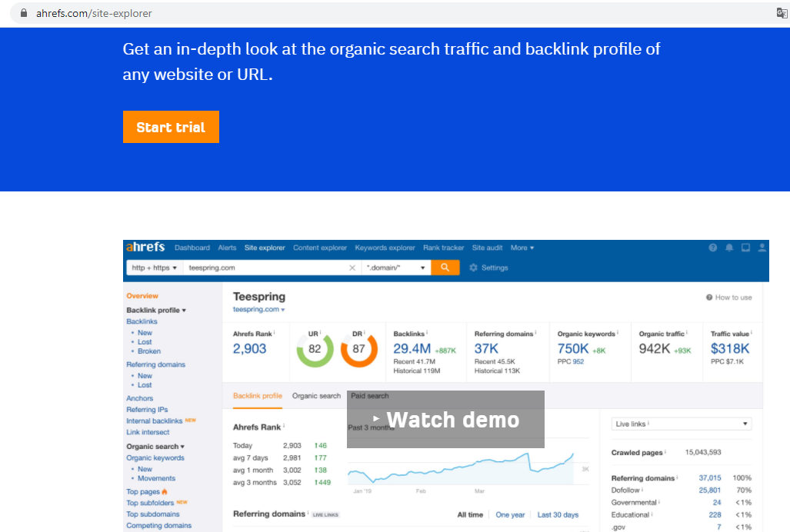The height and width of the screenshot is (532, 790).
Task: Open the http + https protocol dropdown
Action: tap(154, 268)
